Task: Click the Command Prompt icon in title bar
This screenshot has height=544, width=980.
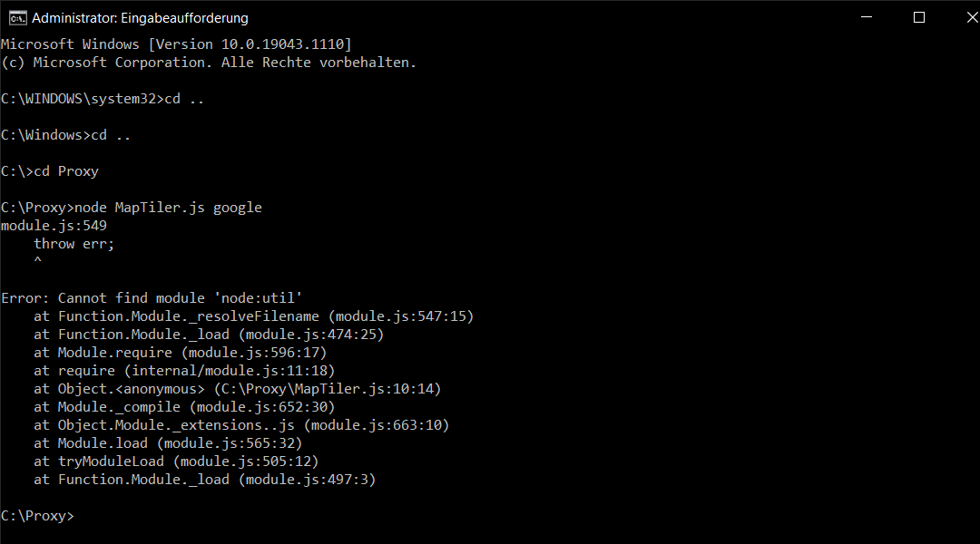Action: tap(15, 17)
